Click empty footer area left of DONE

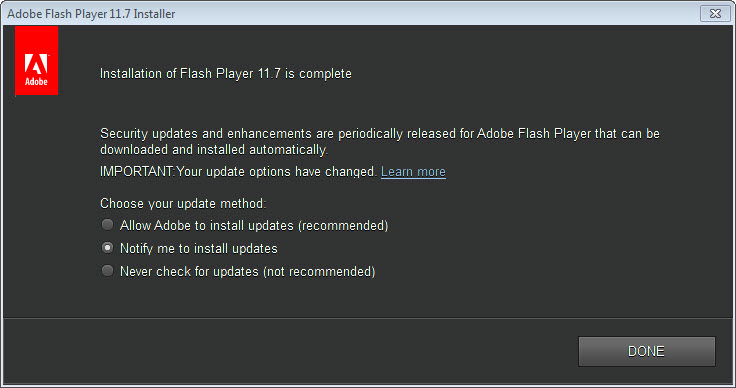(291, 351)
